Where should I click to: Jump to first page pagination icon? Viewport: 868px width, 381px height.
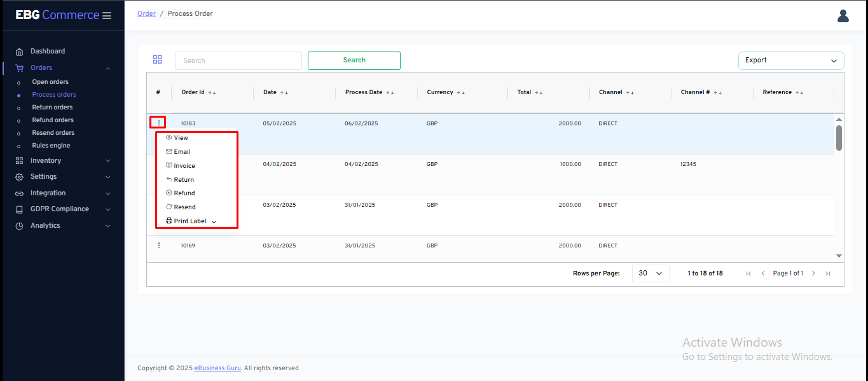748,274
